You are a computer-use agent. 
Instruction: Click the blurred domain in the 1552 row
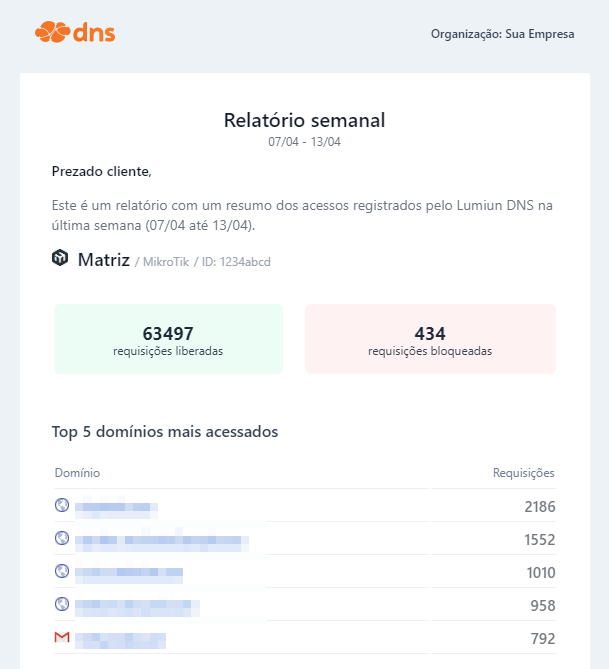click(160, 543)
